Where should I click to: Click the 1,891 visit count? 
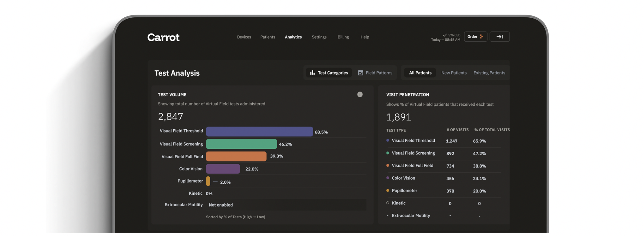pos(398,117)
